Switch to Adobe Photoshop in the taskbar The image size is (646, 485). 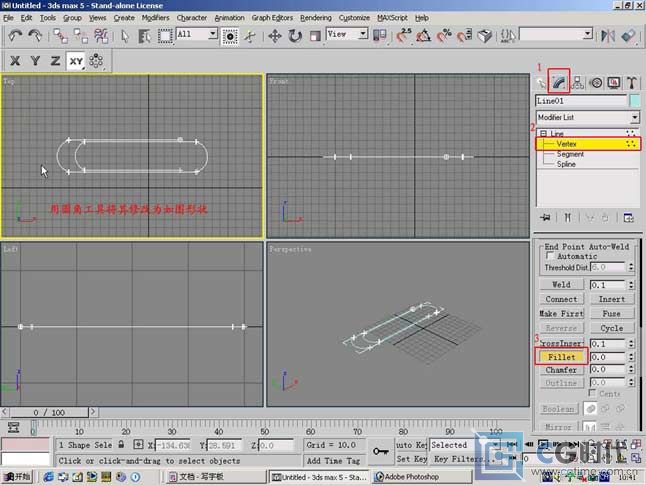pyautogui.click(x=421, y=477)
